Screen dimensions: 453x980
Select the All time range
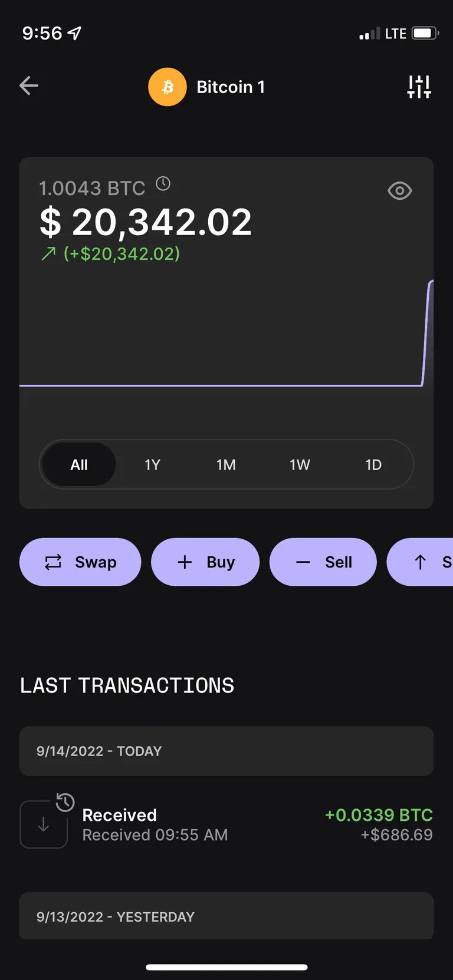(79, 465)
